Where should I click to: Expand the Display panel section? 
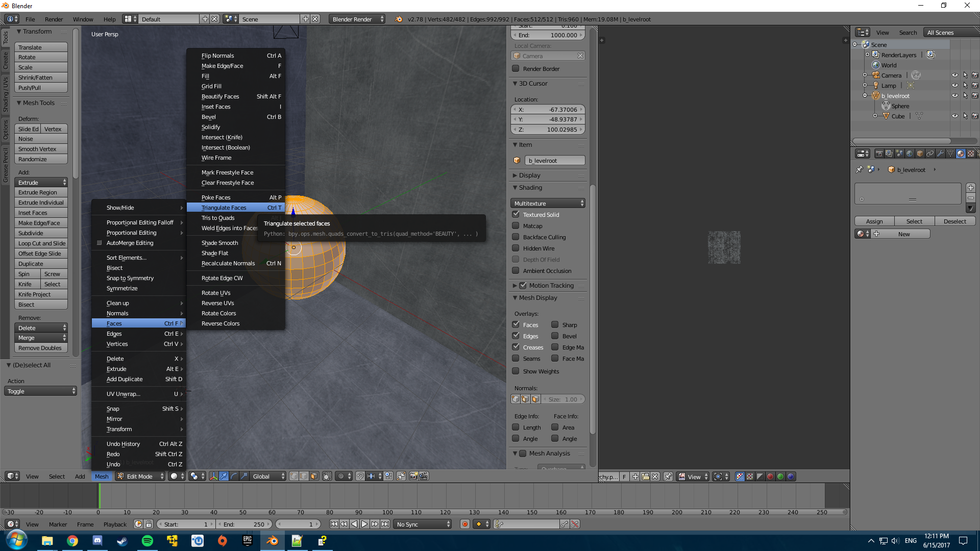coord(529,176)
